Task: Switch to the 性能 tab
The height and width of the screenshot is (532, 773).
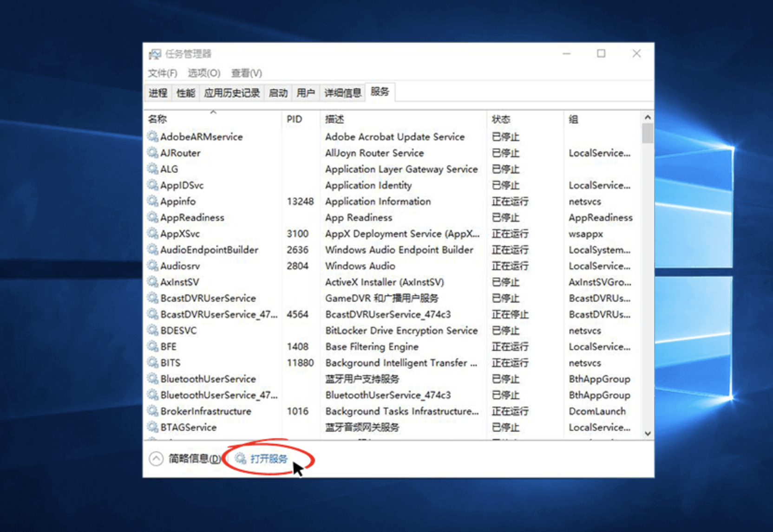Action: click(x=184, y=92)
